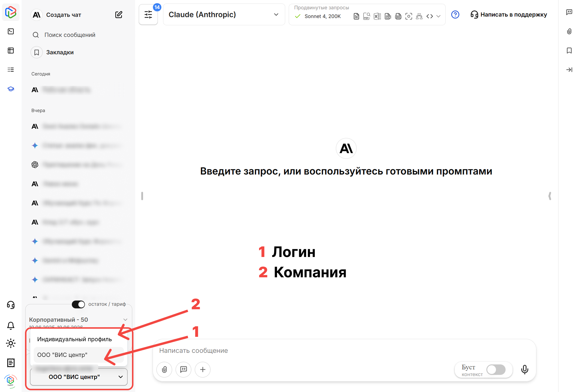
Task: Switch theme with the sun icon
Action: click(x=11, y=344)
